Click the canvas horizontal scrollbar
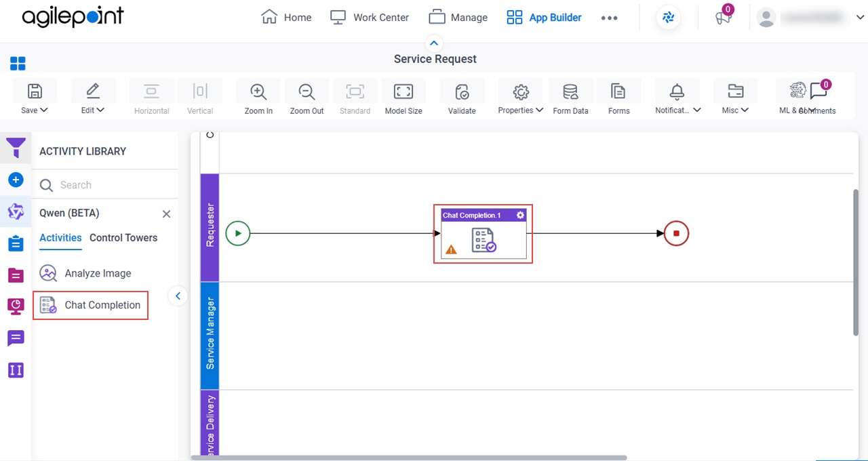The height and width of the screenshot is (461, 868). coord(409,458)
